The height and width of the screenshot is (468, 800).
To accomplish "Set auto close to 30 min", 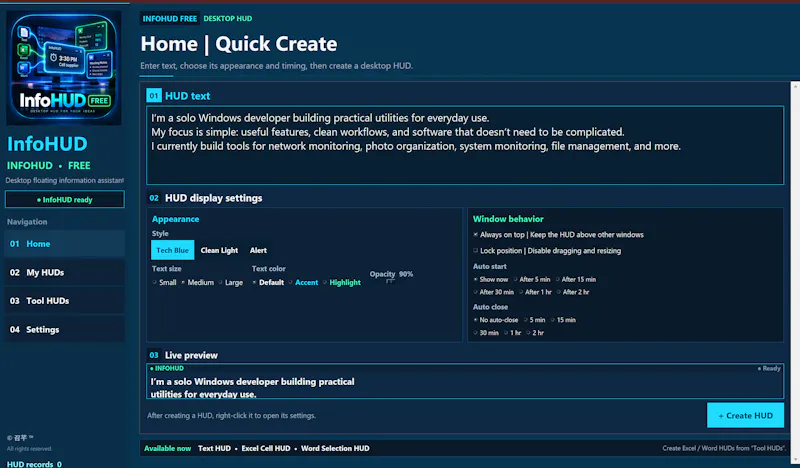I will pyautogui.click(x=486, y=333).
